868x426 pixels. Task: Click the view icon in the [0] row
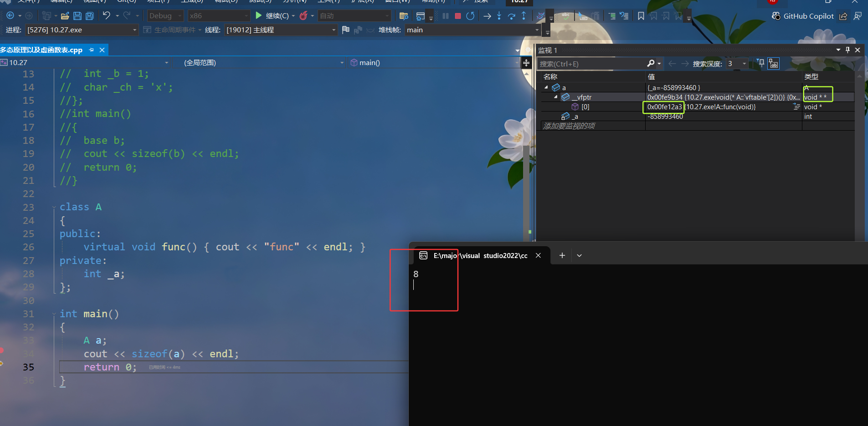(796, 106)
